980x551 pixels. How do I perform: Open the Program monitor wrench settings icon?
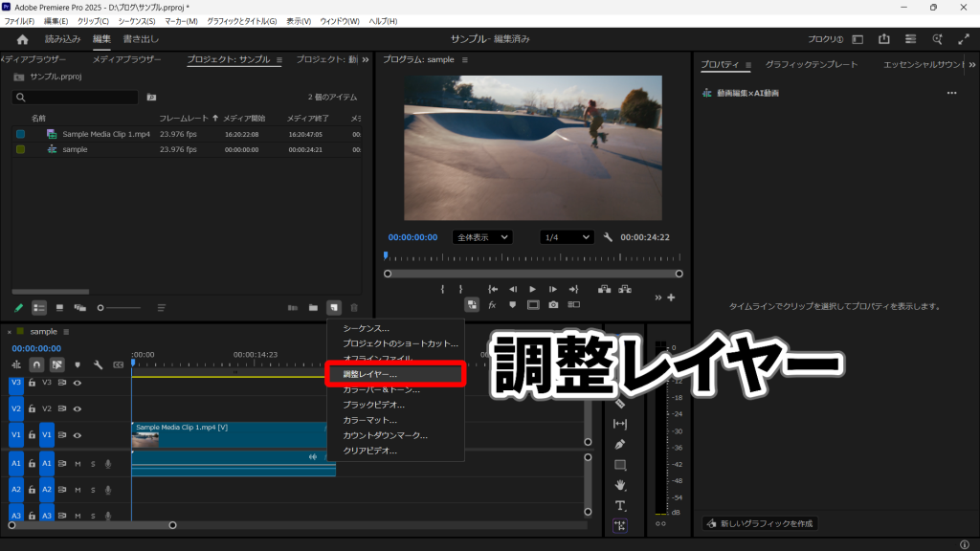[x=608, y=237]
